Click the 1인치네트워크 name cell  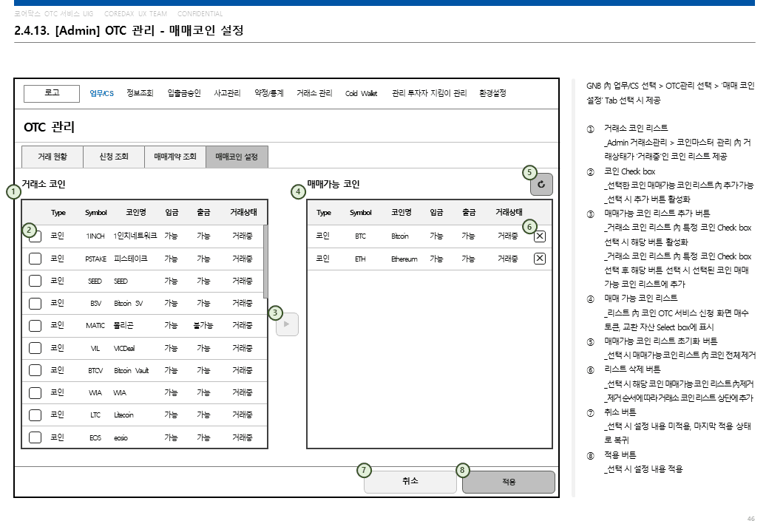point(135,236)
